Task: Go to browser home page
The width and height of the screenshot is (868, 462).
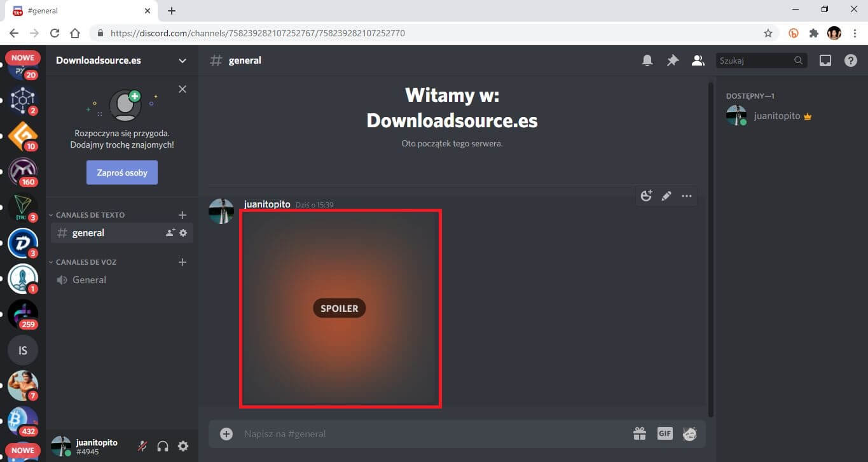Action: (x=75, y=33)
